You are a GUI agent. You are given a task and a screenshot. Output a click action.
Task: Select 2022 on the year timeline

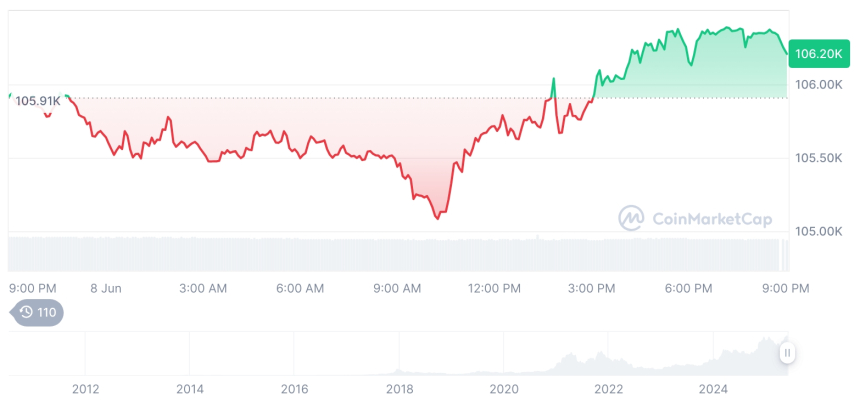[610, 389]
